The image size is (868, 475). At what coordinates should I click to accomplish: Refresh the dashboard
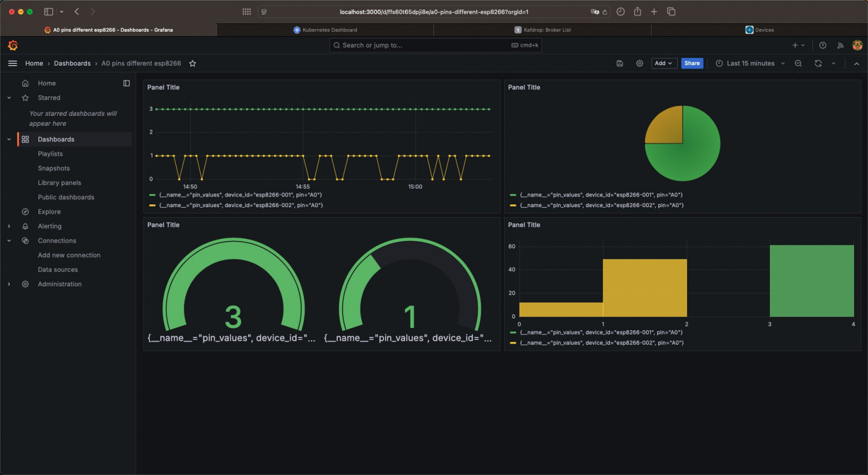[x=818, y=63]
